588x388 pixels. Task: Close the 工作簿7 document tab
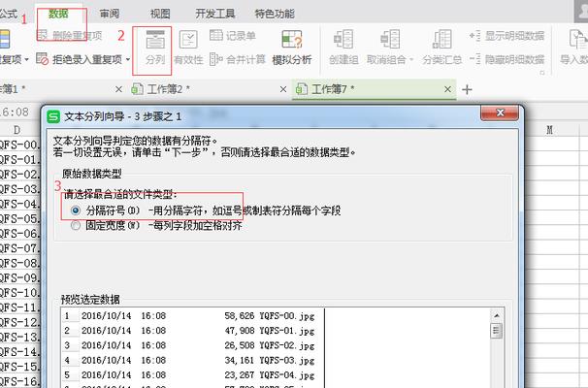coord(447,89)
